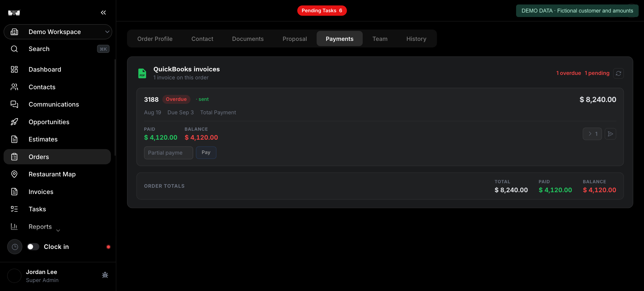Refresh QuickBooks invoices with sync icon
Image resolution: width=644 pixels, height=291 pixels.
[619, 73]
